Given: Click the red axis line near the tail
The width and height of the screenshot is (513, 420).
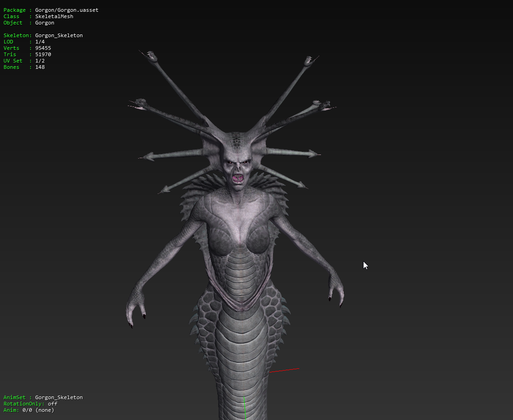Looking at the screenshot, I should tap(285, 371).
